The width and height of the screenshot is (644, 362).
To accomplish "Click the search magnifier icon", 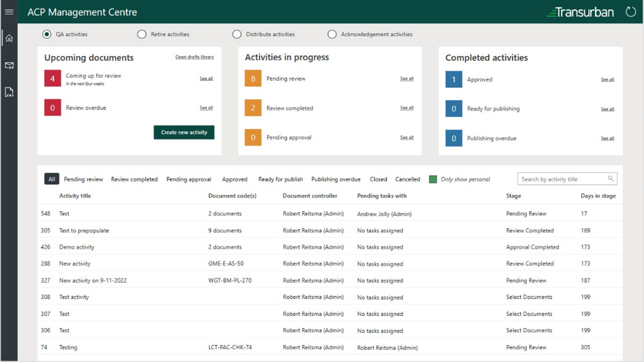I will tap(610, 179).
